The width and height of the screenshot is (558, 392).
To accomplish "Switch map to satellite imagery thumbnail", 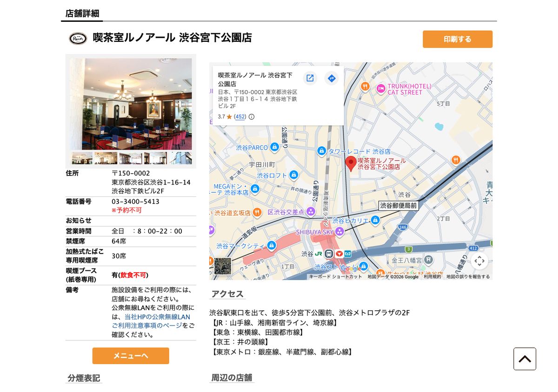I will pos(223,266).
